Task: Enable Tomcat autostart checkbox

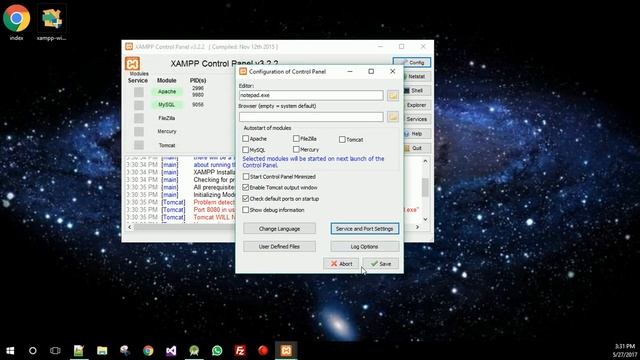Action: pos(342,140)
